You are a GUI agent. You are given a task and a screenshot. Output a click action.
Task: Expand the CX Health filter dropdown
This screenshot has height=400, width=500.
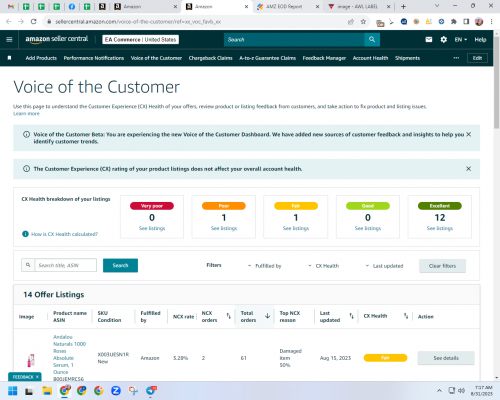(323, 266)
